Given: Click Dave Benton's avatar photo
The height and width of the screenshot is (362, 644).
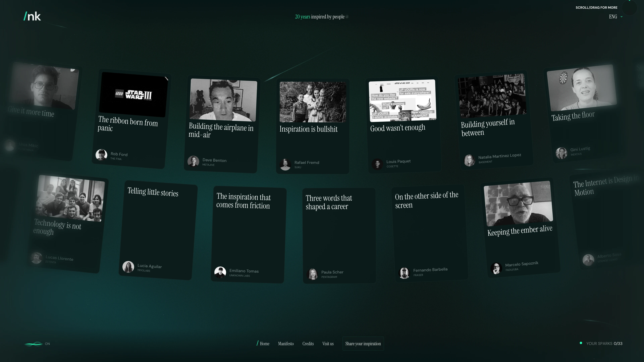Looking at the screenshot, I should tap(193, 161).
